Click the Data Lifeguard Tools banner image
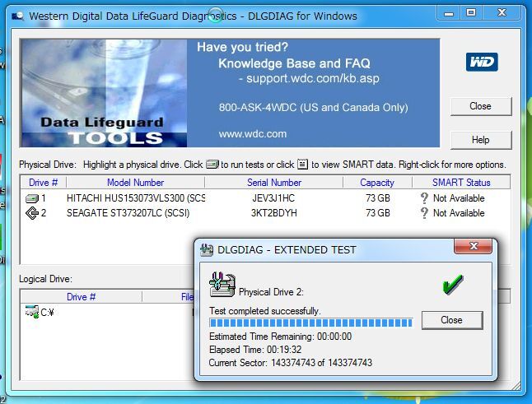 pyautogui.click(x=104, y=93)
